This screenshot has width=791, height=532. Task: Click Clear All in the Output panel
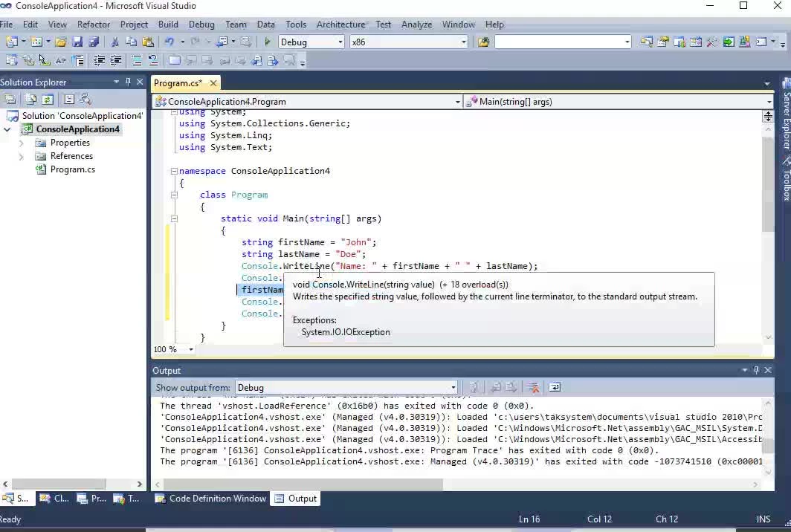pyautogui.click(x=533, y=387)
